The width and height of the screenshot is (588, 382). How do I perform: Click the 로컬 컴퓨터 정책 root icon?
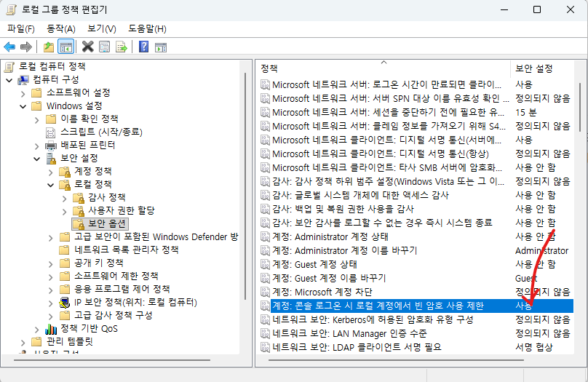coord(9,67)
